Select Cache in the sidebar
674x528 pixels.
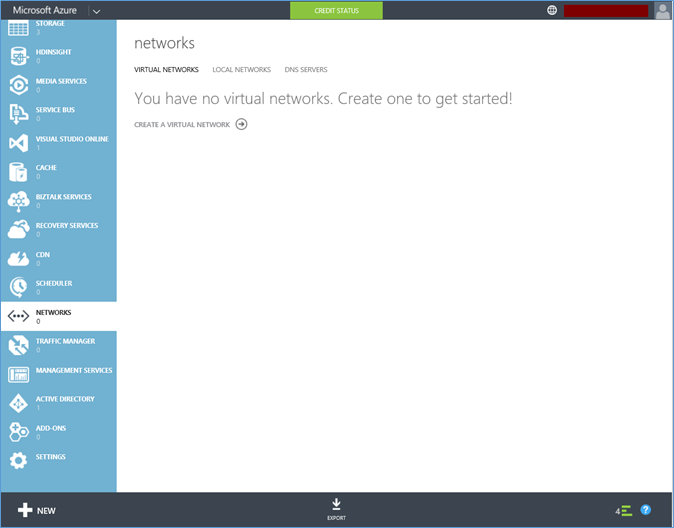pyautogui.click(x=58, y=172)
